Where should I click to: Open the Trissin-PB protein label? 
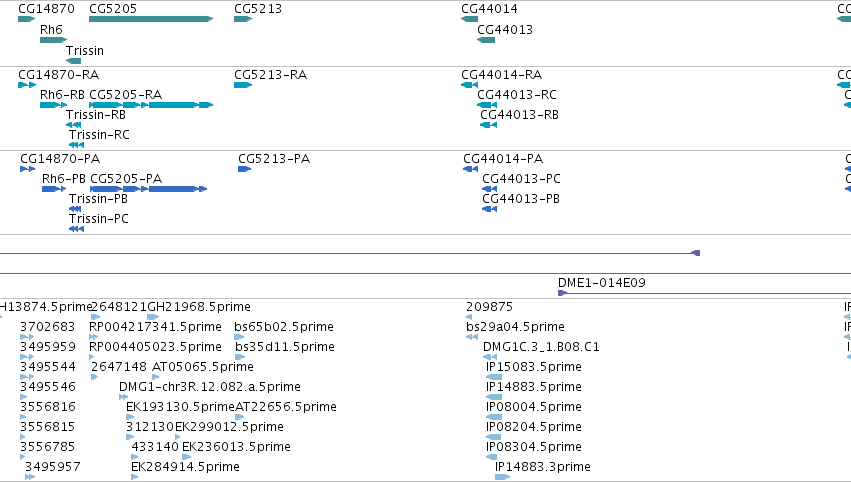(x=98, y=199)
